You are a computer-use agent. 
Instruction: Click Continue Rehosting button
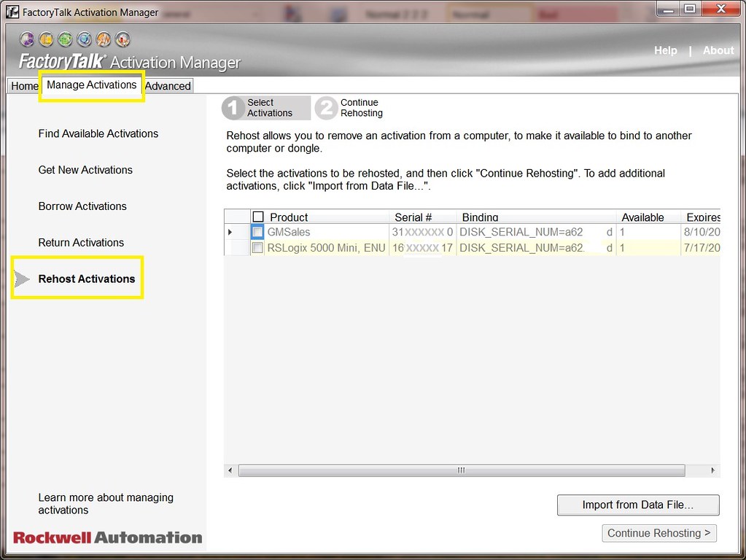pyautogui.click(x=659, y=533)
